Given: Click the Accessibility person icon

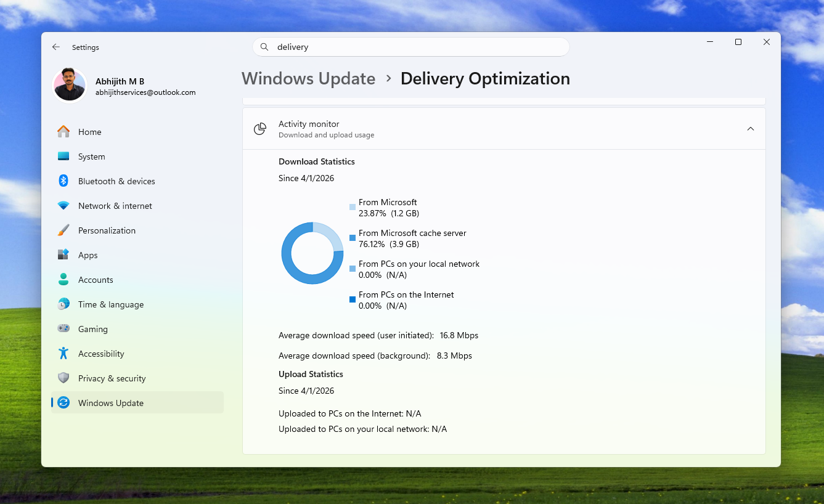Looking at the screenshot, I should pyautogui.click(x=63, y=353).
